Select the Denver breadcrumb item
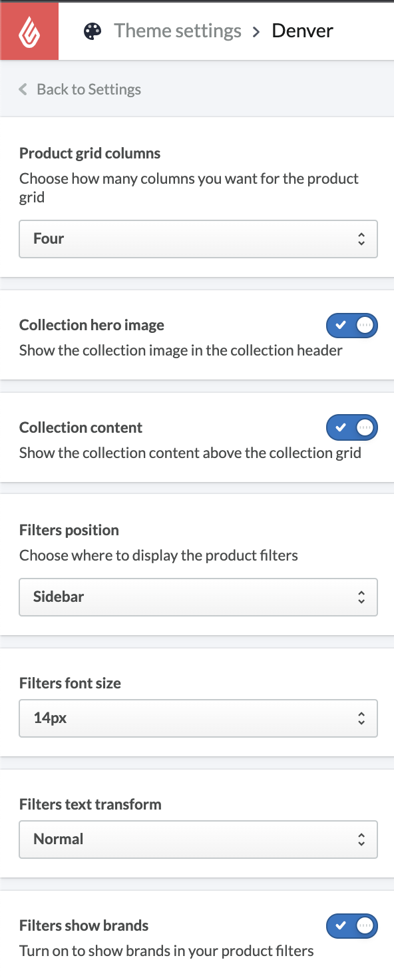 click(x=302, y=31)
